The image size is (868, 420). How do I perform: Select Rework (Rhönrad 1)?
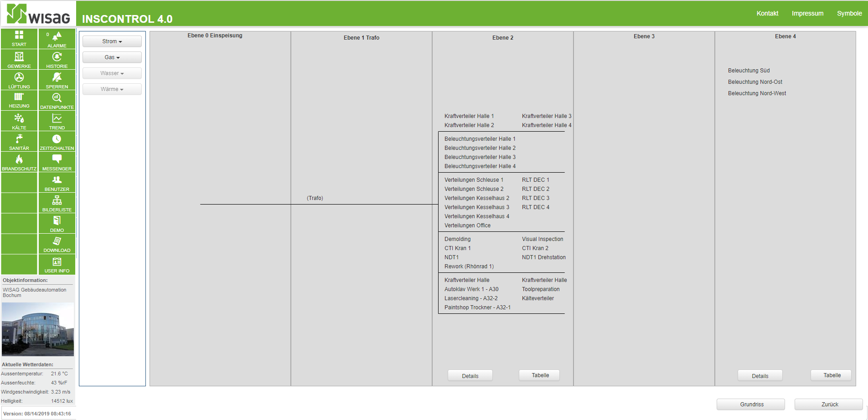[469, 266]
